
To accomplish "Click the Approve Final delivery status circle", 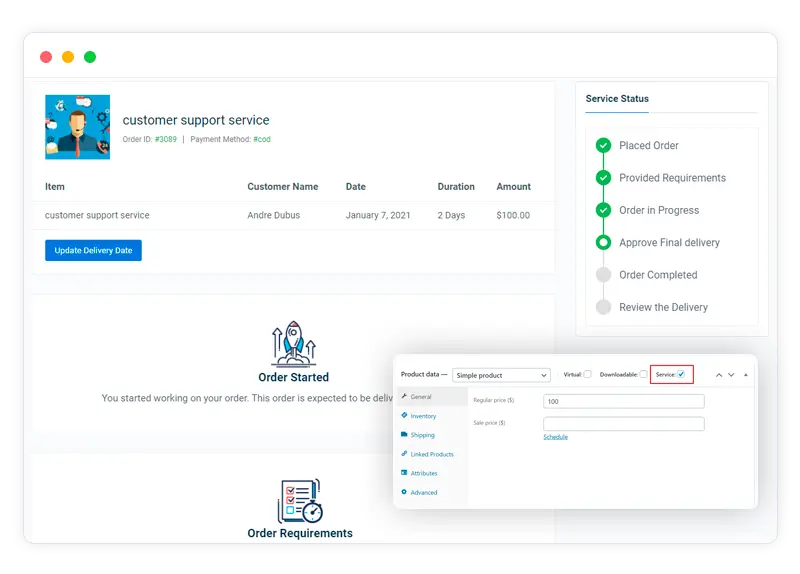I will pyautogui.click(x=603, y=243).
